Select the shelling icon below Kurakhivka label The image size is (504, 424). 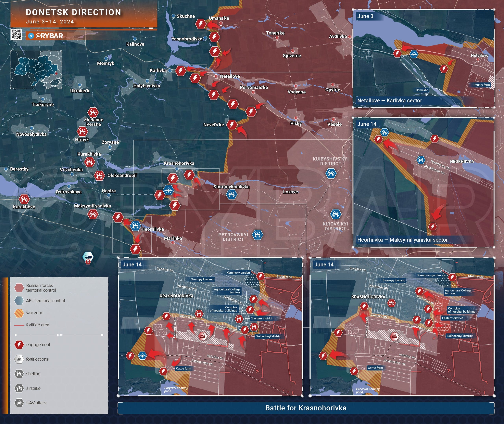pos(90,162)
